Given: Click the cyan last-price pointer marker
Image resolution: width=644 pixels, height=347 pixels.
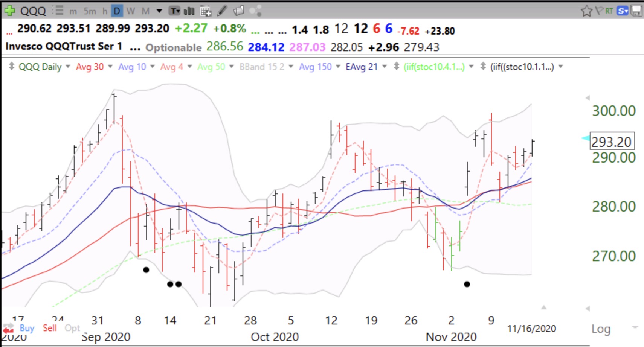Looking at the screenshot, I should [x=585, y=138].
